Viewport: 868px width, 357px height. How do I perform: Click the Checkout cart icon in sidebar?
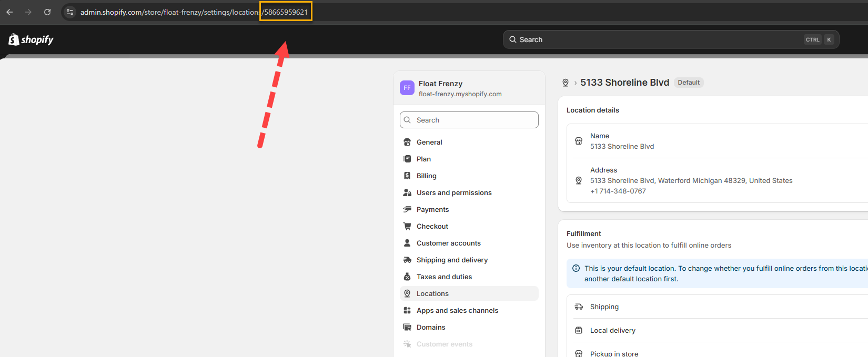pyautogui.click(x=407, y=226)
